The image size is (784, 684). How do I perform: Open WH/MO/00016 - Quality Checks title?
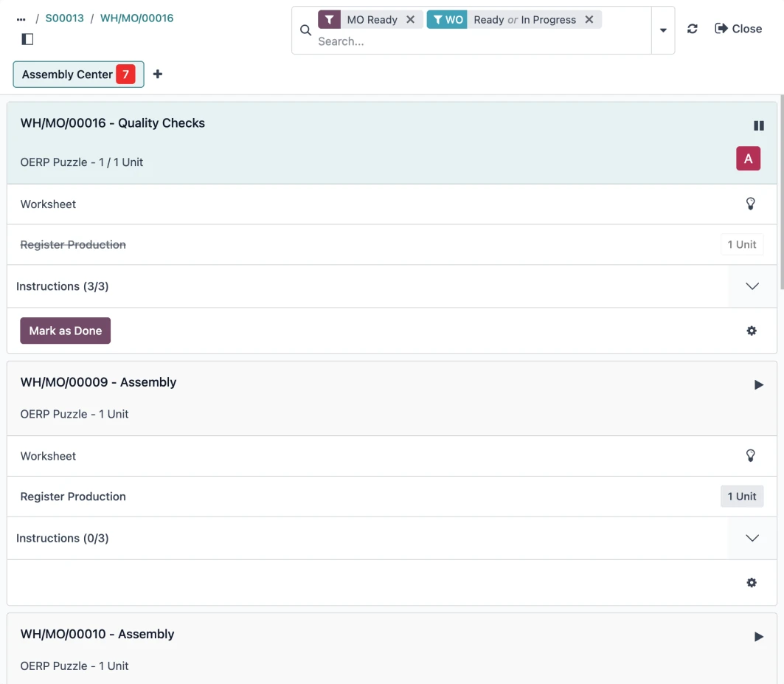(x=113, y=123)
